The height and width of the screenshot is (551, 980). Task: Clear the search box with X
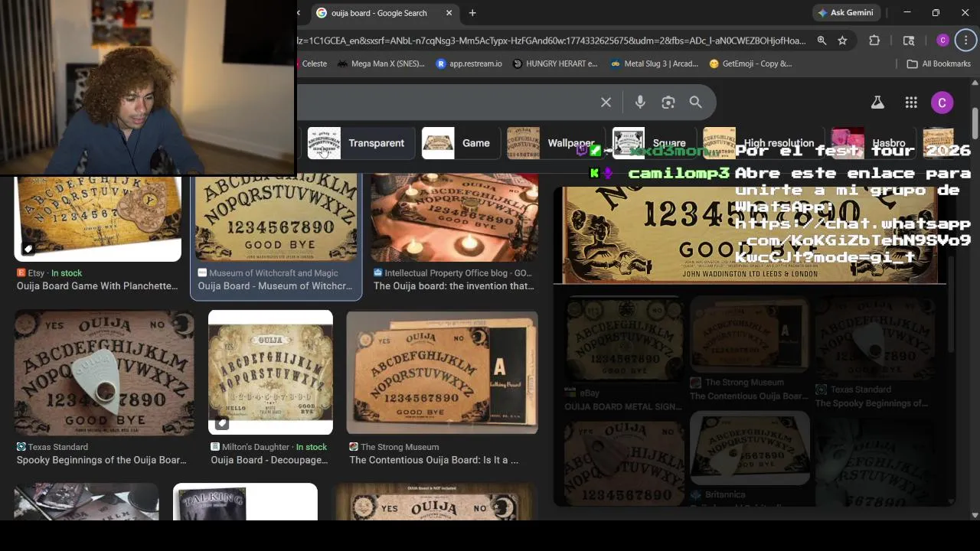(606, 103)
